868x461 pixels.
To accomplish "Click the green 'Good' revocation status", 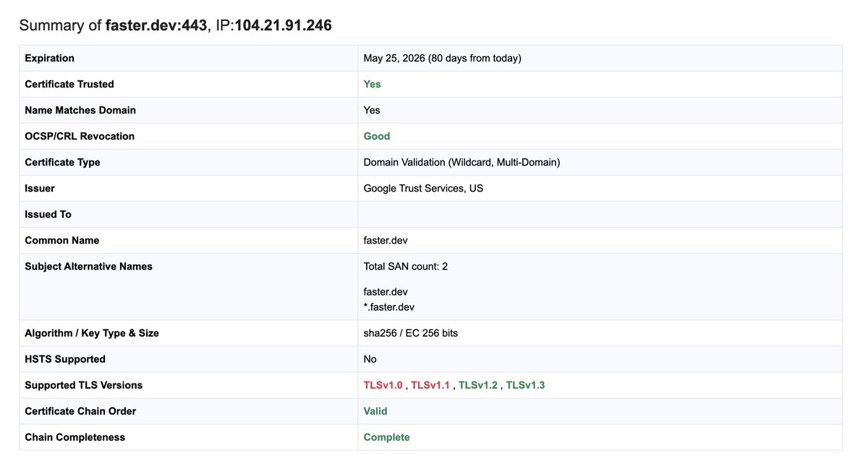I will [377, 136].
